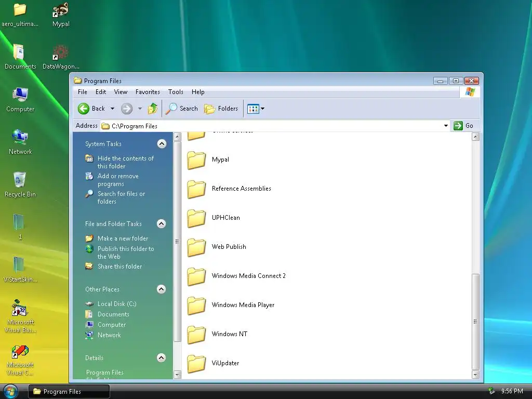Screen dimensions: 532x399
Task: Select Microsoft Visual C desktop shortcut
Action: pos(20,352)
